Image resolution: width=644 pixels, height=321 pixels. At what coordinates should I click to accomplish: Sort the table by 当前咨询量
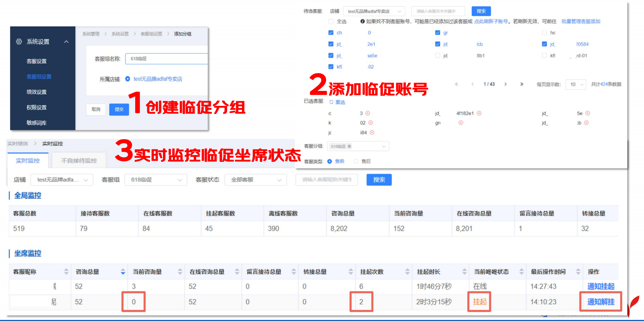click(x=180, y=272)
